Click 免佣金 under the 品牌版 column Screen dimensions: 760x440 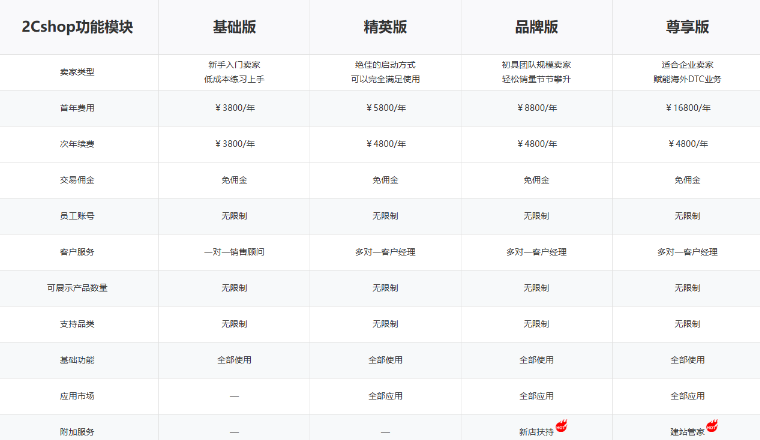tap(537, 180)
